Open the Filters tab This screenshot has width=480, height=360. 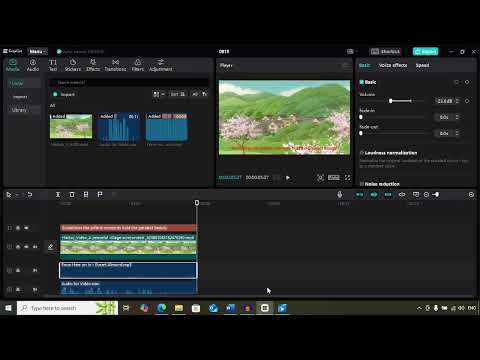coord(138,65)
